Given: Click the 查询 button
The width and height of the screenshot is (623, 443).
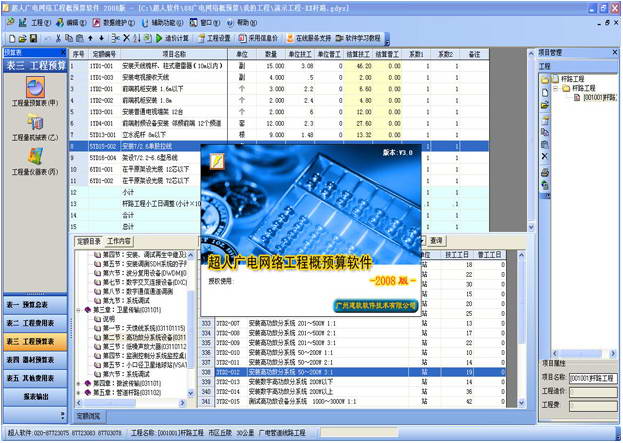Looking at the screenshot, I should click(436, 240).
